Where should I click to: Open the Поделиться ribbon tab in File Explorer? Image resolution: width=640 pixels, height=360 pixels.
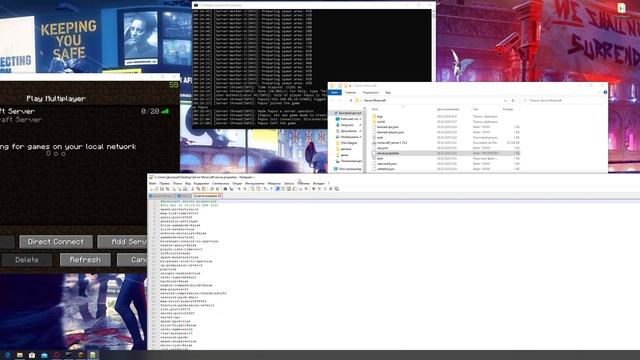(x=371, y=93)
